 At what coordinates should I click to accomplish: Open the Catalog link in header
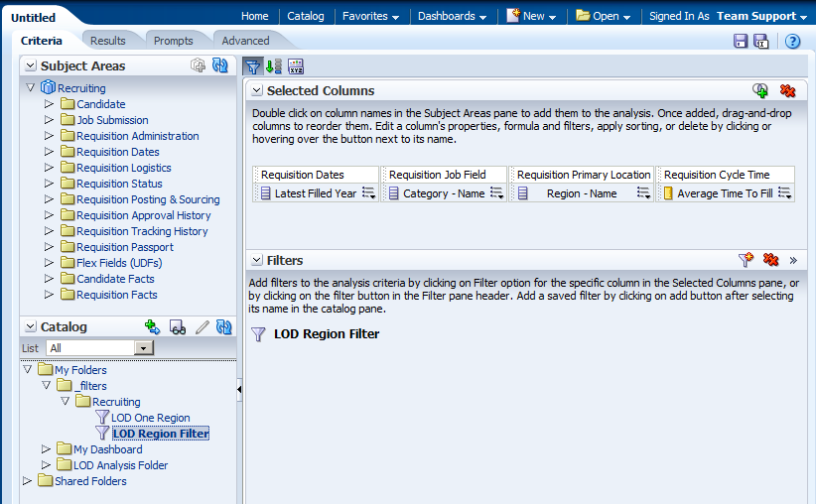coord(306,16)
